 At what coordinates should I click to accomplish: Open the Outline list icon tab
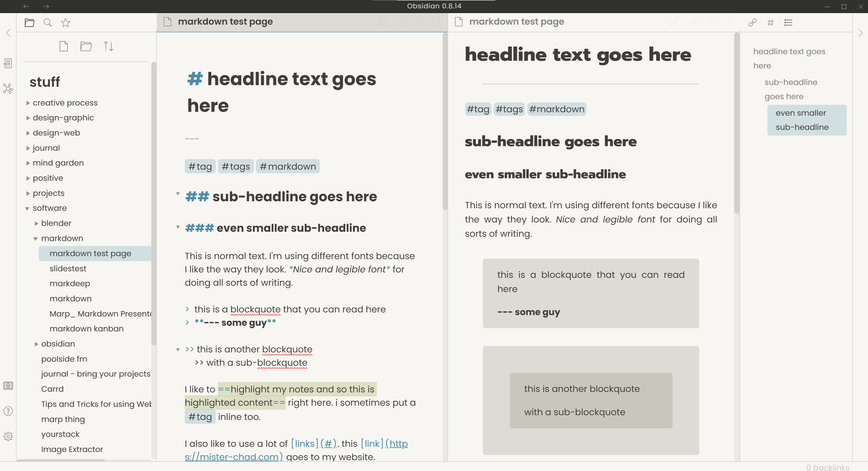[x=788, y=23]
